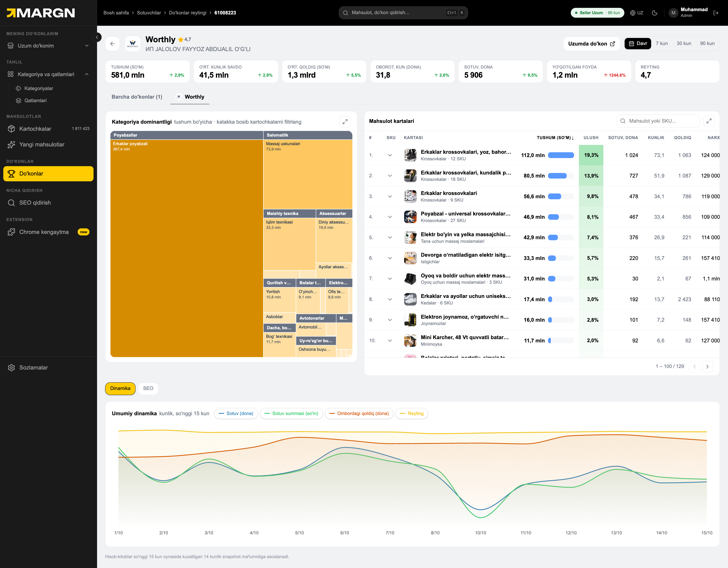Click the Erkaklar poyabzali treemap block

(x=187, y=249)
